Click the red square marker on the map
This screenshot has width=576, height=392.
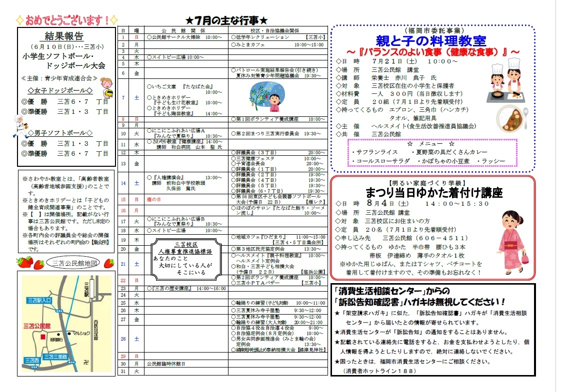42,337
